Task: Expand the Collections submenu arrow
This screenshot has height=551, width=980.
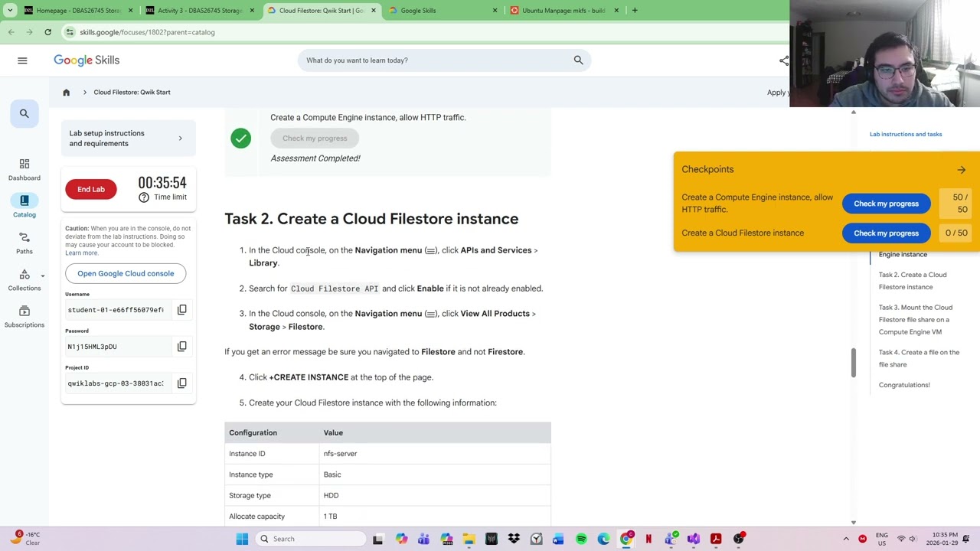Action: coord(43,276)
